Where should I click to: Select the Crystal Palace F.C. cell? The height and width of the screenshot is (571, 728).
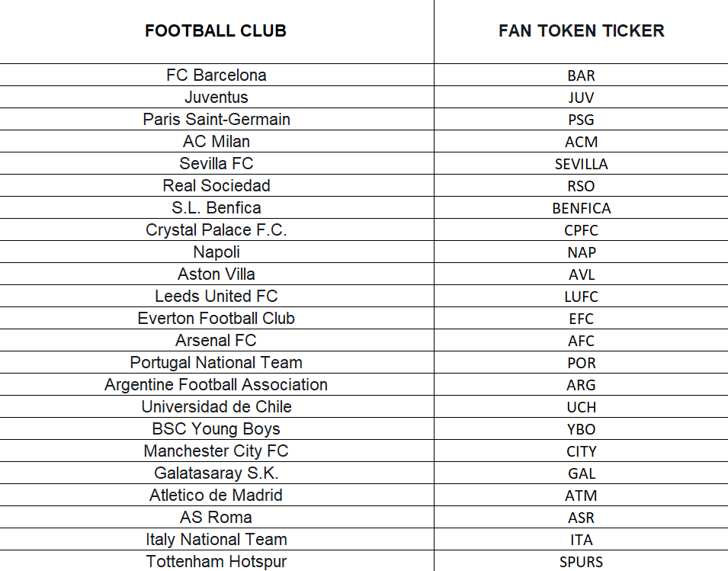point(216,230)
